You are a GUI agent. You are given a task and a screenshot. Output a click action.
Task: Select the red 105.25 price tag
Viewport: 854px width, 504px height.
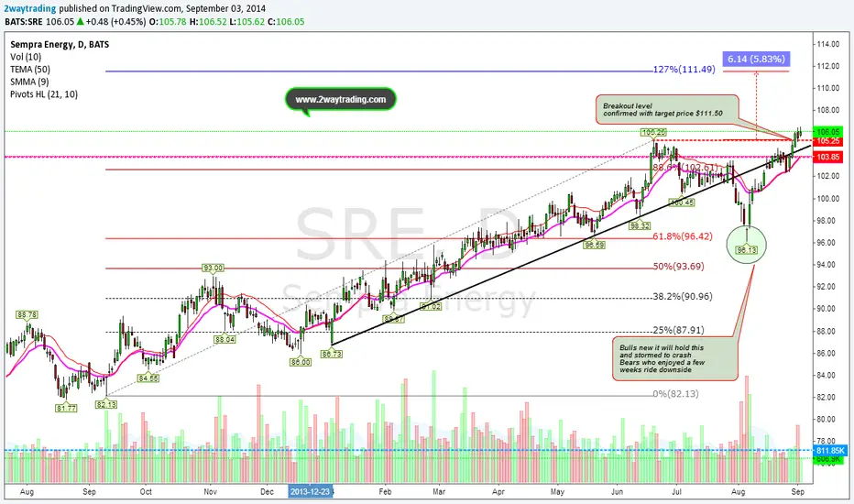click(827, 142)
